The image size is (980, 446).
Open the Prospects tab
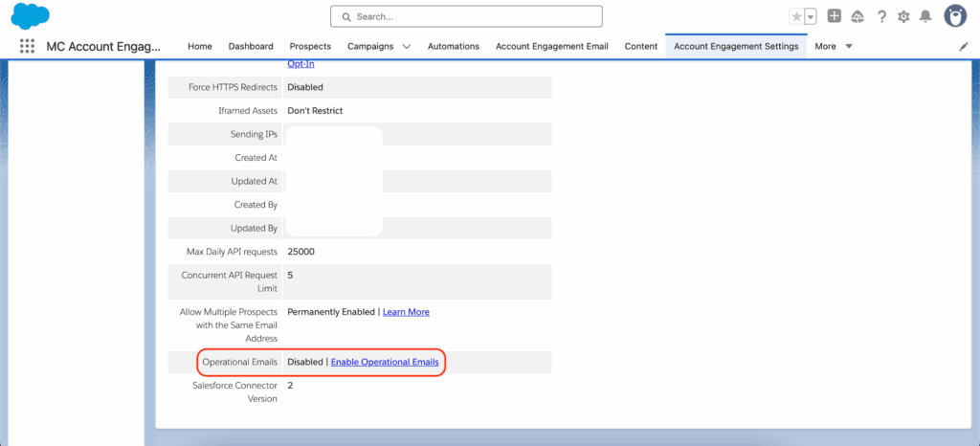(x=310, y=46)
